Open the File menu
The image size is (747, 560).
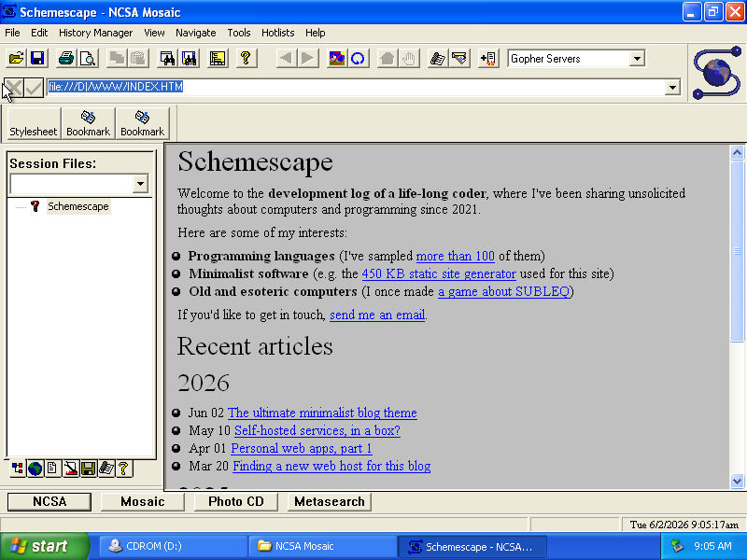pyautogui.click(x=12, y=33)
